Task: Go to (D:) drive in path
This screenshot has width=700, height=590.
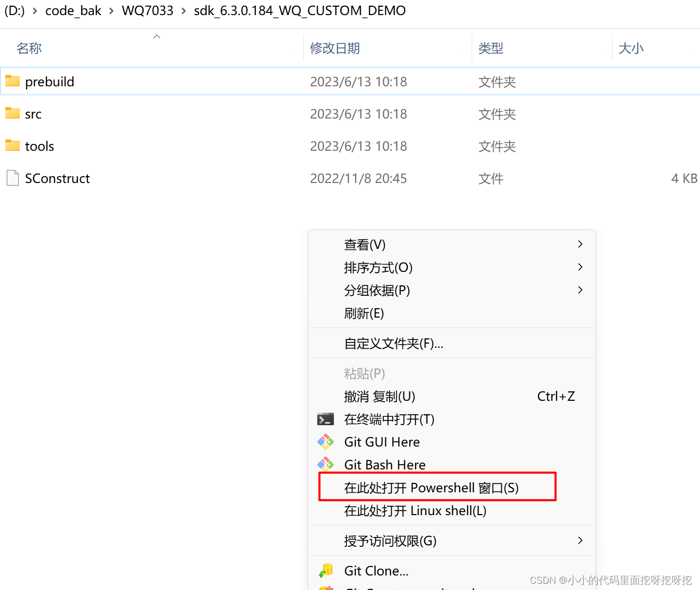Action: [15, 11]
